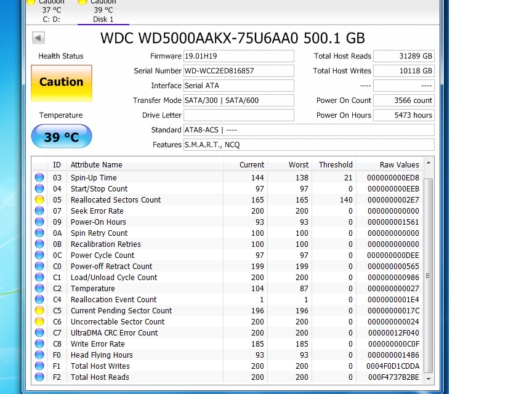Click the Write Error Rate attribute name
Viewport: 532px width, 394px height.
point(98,344)
